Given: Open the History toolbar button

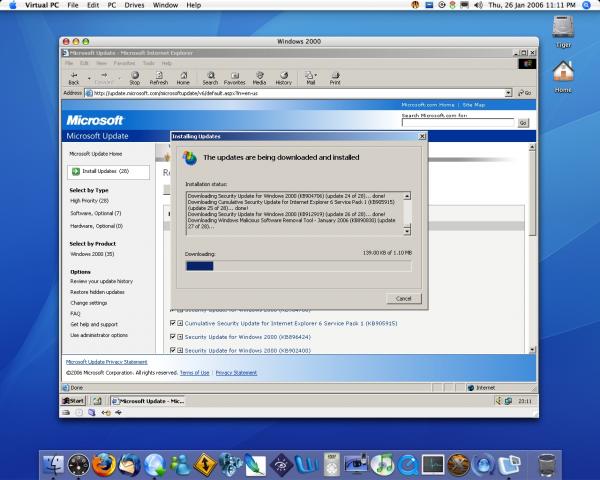Looking at the screenshot, I should 284,78.
